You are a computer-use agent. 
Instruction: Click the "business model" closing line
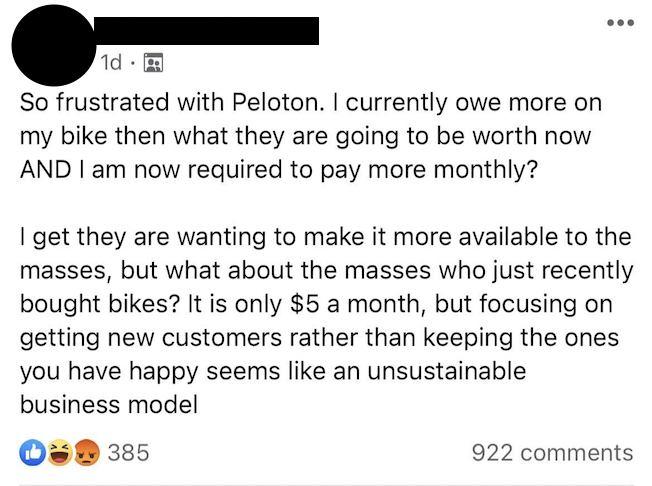point(109,405)
